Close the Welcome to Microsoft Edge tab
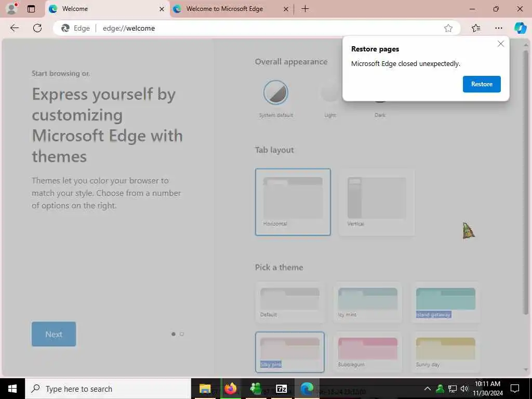Screen dimensions: 532x399 [x=286, y=9]
